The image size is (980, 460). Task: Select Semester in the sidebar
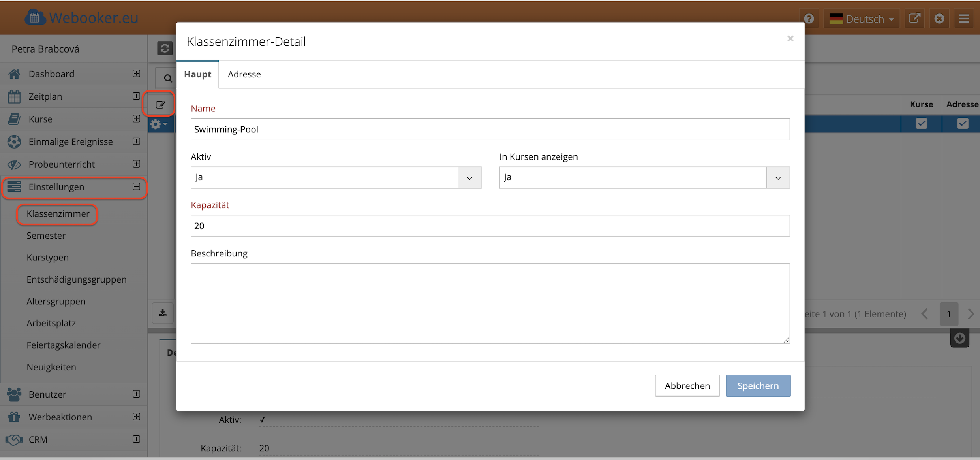(46, 236)
